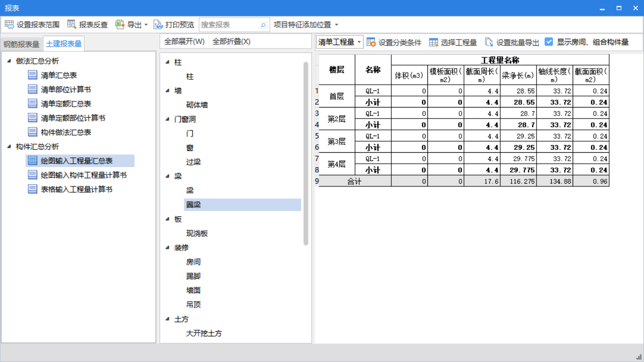
Task: Click the 29.775 value in QL-1 row
Action: tap(518, 158)
